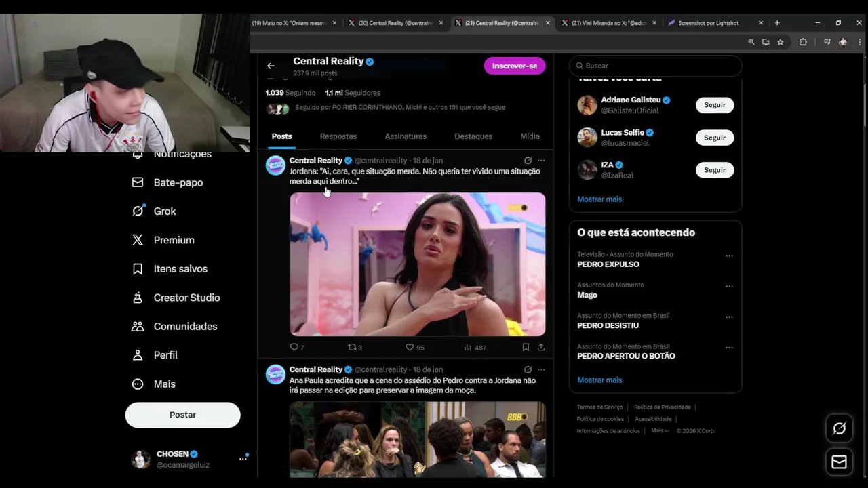Follow Adriane Galisteu
Image resolution: width=868 pixels, height=488 pixels.
714,105
